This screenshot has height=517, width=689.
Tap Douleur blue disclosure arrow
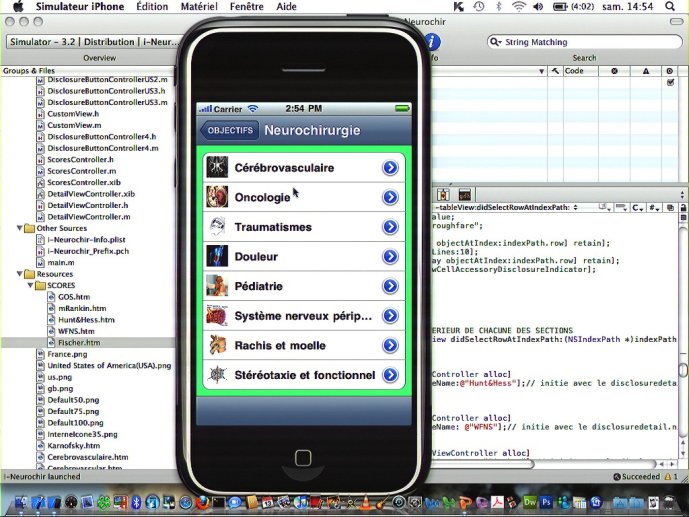click(x=390, y=257)
